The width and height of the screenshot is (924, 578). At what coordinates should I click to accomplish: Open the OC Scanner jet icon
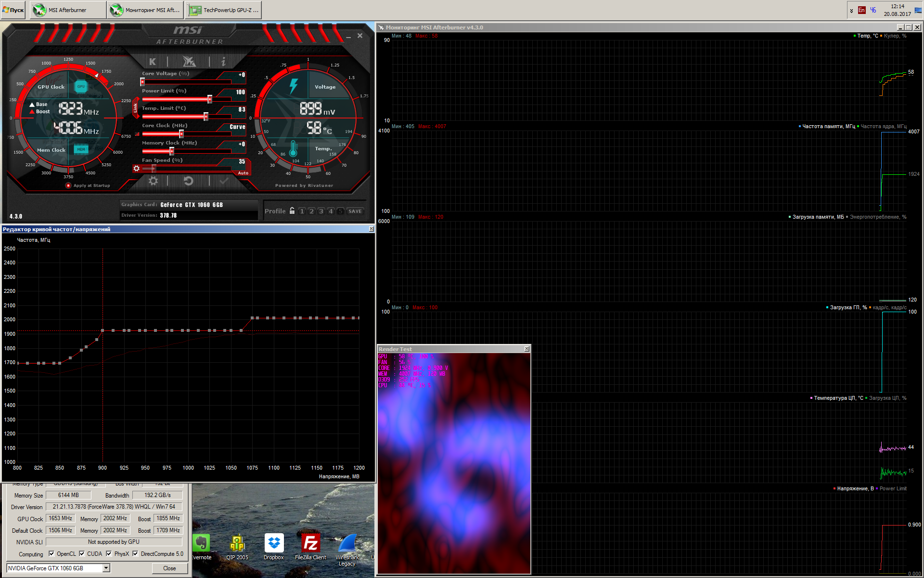click(189, 62)
